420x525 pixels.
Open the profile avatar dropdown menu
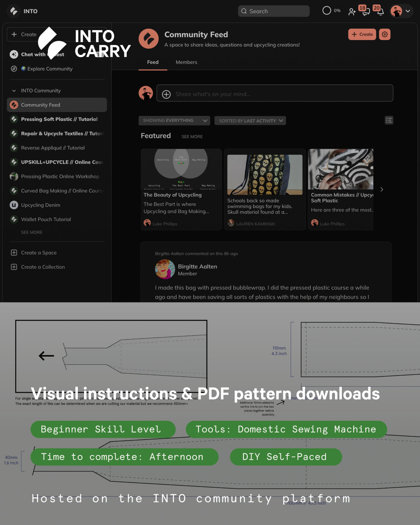click(401, 11)
